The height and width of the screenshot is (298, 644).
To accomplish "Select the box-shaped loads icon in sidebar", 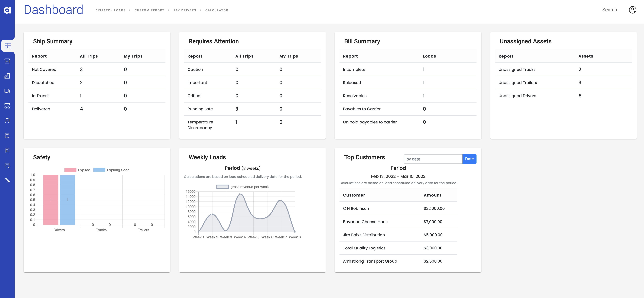I will [7, 61].
